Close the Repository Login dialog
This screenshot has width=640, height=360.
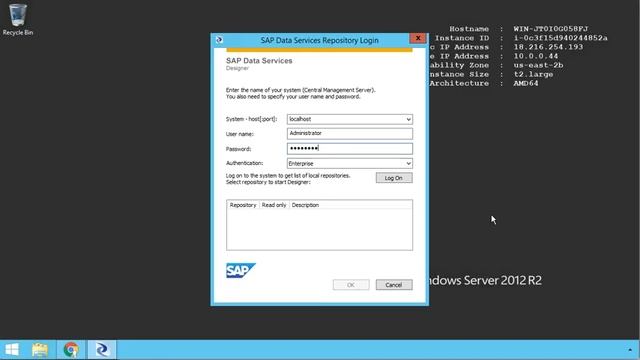pos(418,38)
